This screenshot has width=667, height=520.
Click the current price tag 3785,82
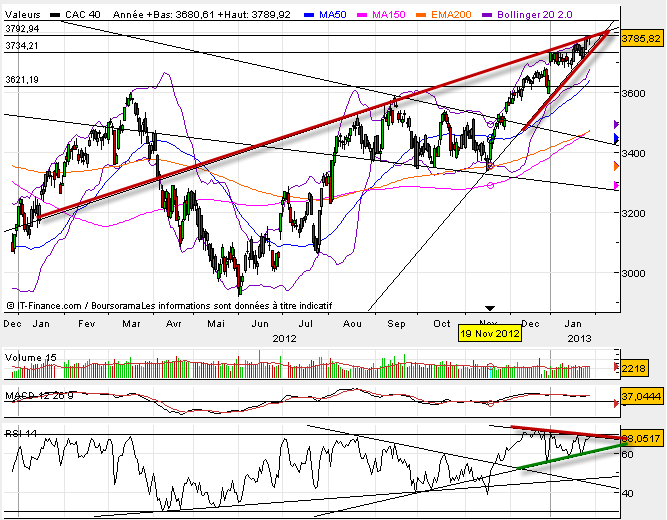coord(640,38)
